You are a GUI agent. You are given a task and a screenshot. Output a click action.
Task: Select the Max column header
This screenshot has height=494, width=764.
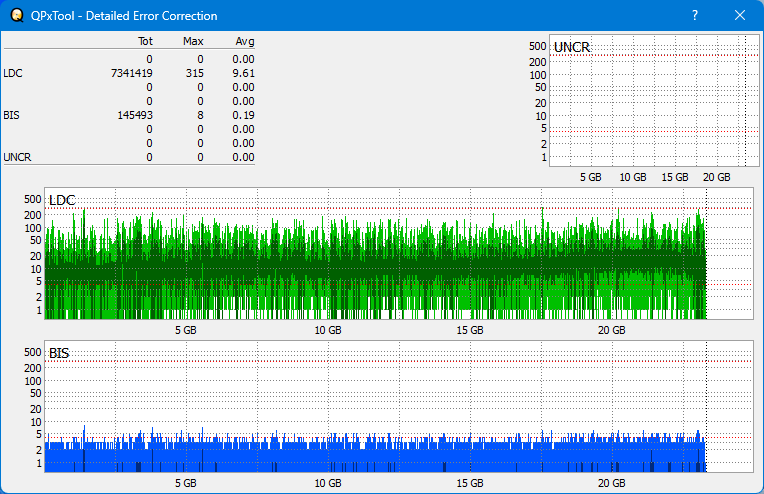[193, 42]
